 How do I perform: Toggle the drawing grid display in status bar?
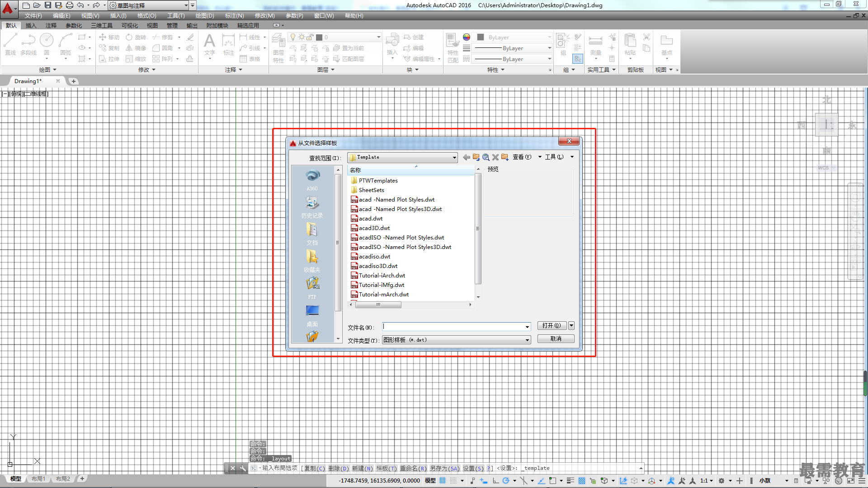click(x=443, y=481)
